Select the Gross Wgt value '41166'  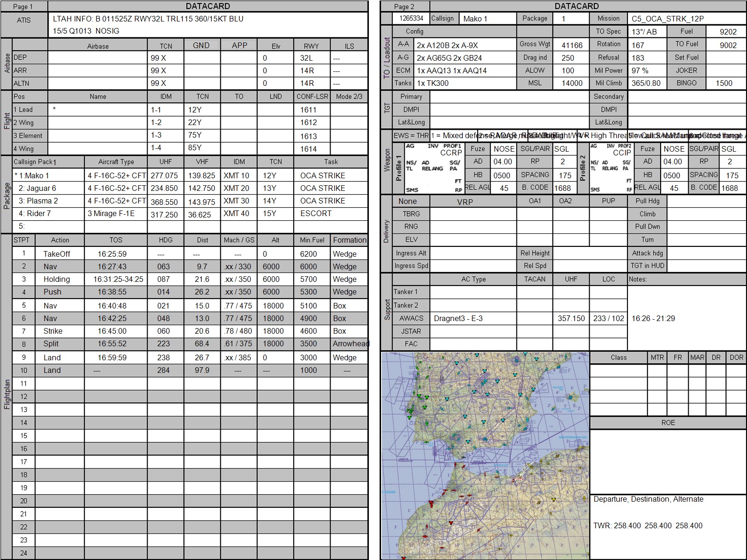pyautogui.click(x=572, y=46)
